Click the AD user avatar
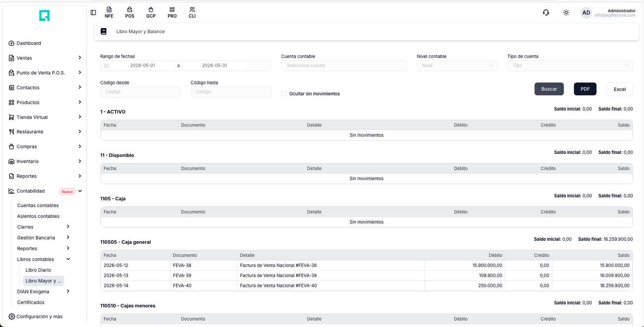Screen dimensions: 644x327 [586, 12]
